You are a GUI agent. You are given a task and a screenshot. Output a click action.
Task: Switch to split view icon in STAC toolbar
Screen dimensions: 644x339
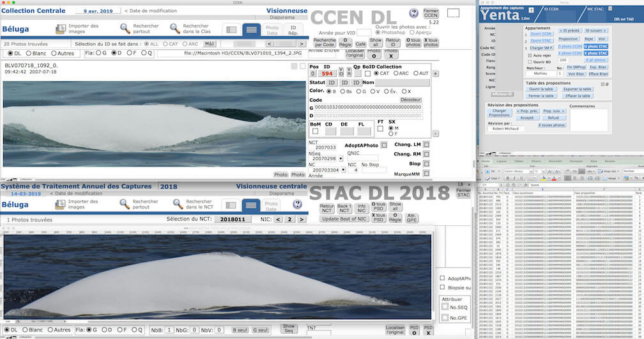[231, 205]
